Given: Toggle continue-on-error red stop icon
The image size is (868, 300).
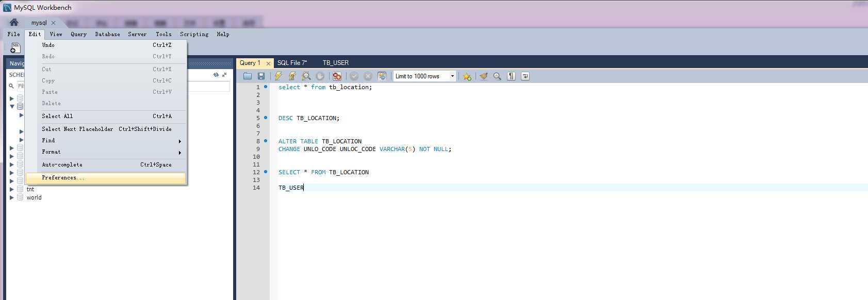Looking at the screenshot, I should 337,76.
